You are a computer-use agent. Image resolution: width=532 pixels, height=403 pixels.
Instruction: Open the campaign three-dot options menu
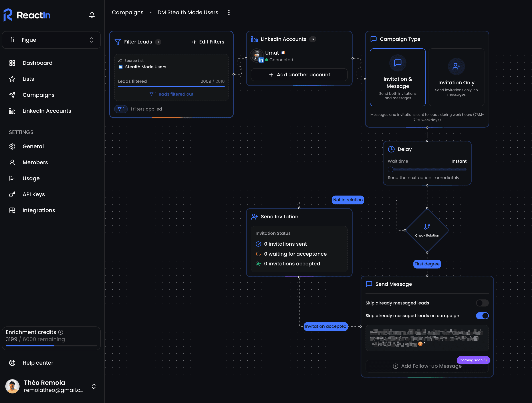click(x=229, y=12)
